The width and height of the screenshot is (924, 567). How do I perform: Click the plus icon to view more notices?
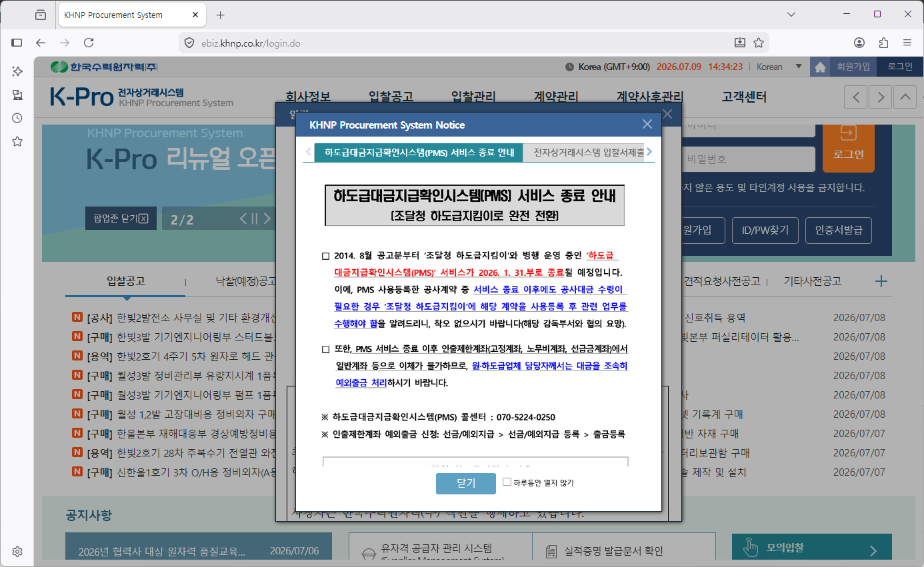tap(881, 281)
